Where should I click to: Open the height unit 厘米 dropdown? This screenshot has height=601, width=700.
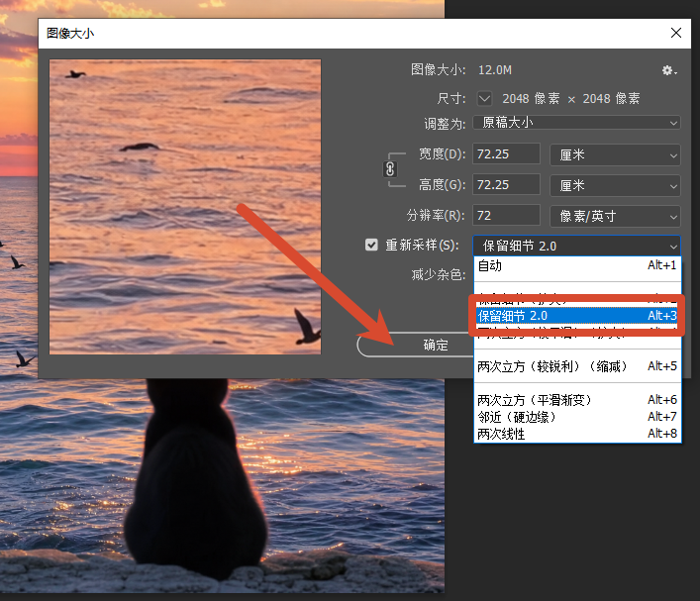pos(615,186)
